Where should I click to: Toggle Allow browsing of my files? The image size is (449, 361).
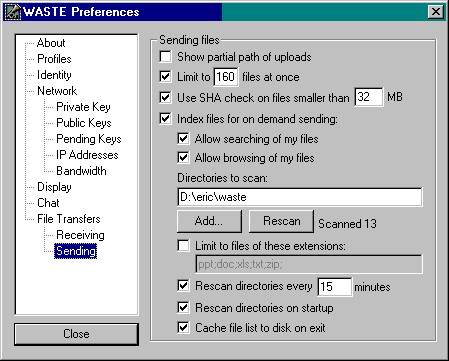pyautogui.click(x=183, y=157)
